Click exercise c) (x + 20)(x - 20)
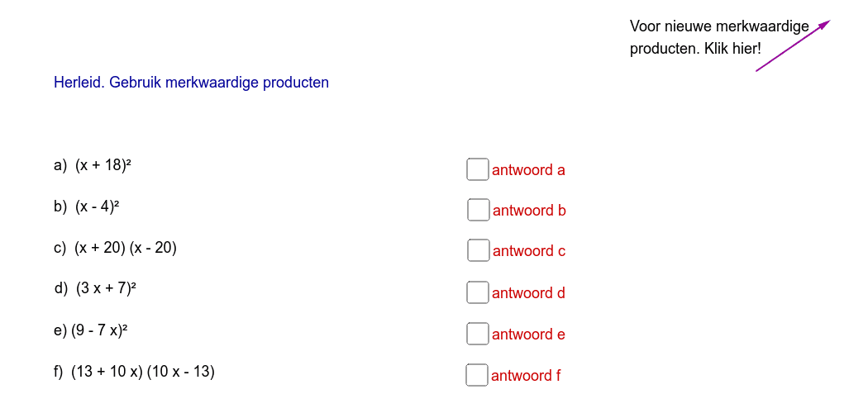The height and width of the screenshot is (413, 868). (115, 249)
